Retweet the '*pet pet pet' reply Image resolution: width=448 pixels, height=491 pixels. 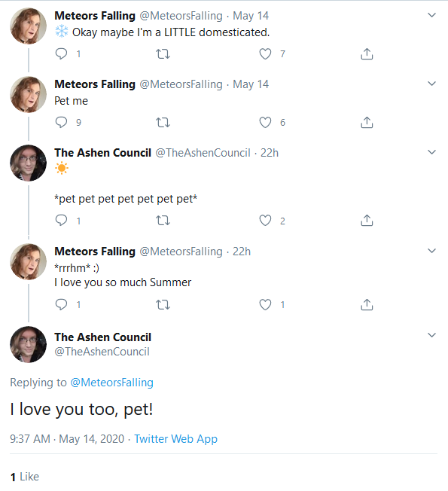pyautogui.click(x=163, y=221)
